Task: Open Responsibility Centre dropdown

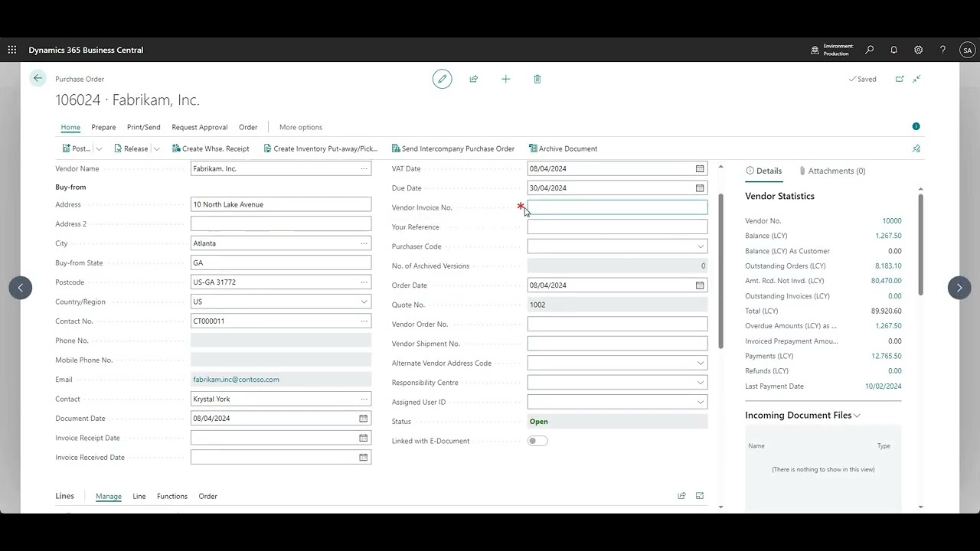Action: (x=700, y=383)
